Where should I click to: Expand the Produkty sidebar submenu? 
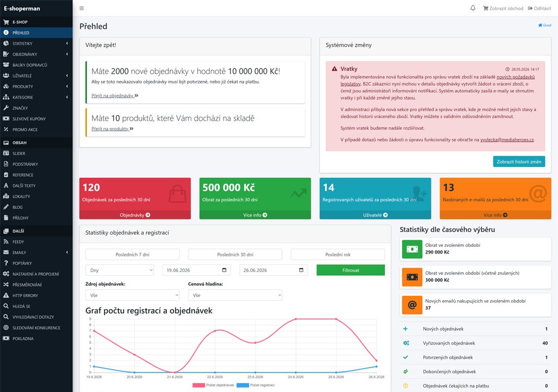click(x=67, y=86)
